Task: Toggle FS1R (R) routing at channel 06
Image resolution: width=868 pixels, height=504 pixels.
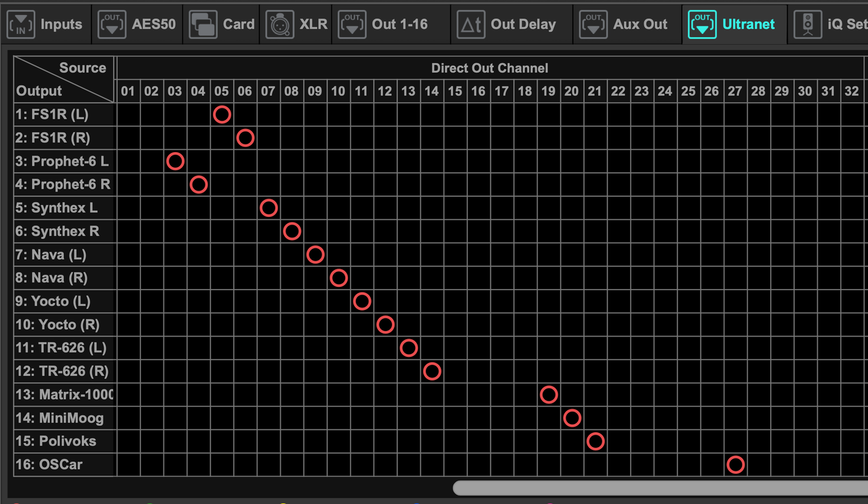Action: [245, 138]
